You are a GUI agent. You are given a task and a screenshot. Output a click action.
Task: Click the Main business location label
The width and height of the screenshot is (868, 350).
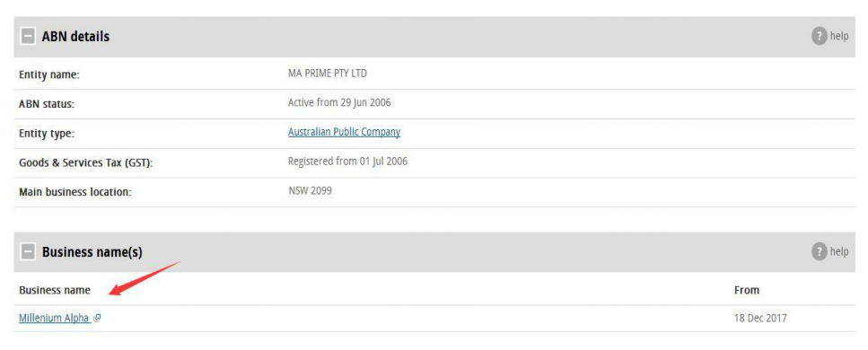click(75, 193)
